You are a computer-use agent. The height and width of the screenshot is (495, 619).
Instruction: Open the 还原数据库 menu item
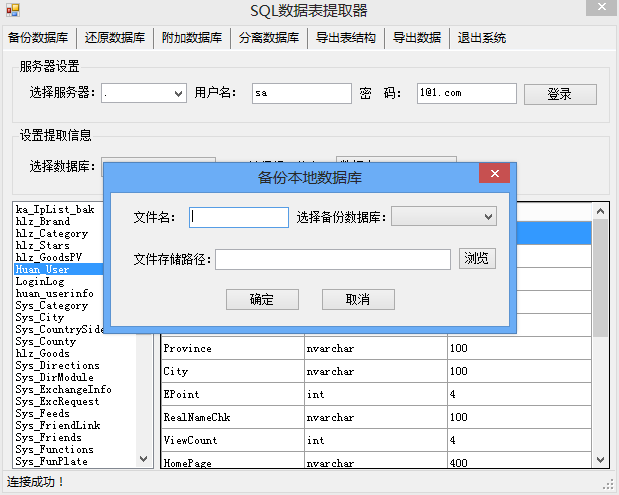114,38
